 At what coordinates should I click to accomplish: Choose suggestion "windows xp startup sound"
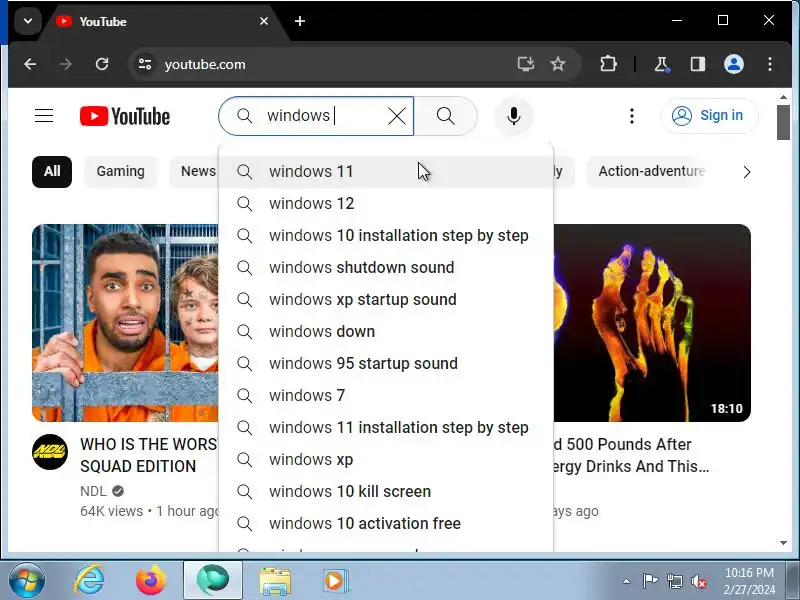pos(386,299)
